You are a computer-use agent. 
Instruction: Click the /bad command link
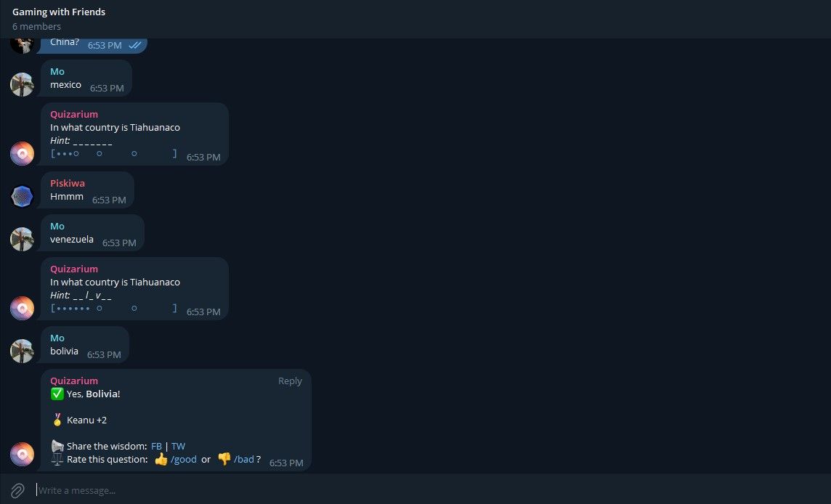click(244, 460)
